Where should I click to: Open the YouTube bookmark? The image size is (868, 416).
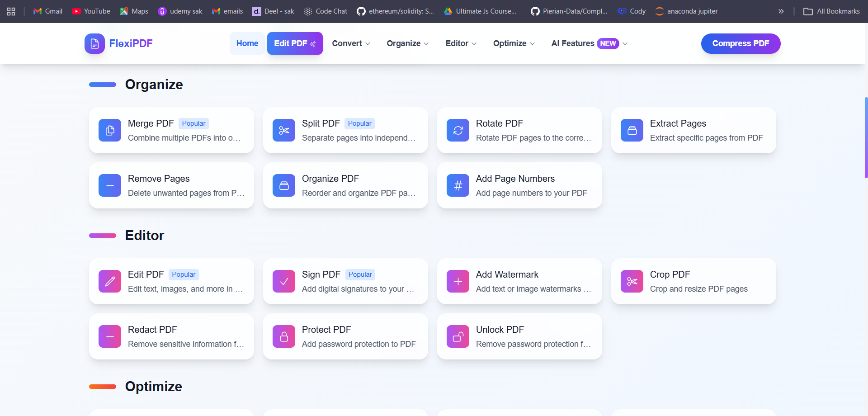click(91, 11)
